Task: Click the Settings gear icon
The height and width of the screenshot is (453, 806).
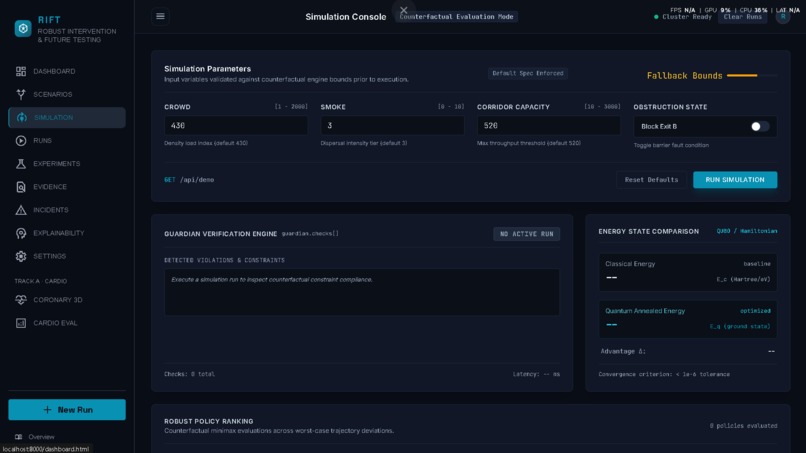Action: click(x=21, y=257)
